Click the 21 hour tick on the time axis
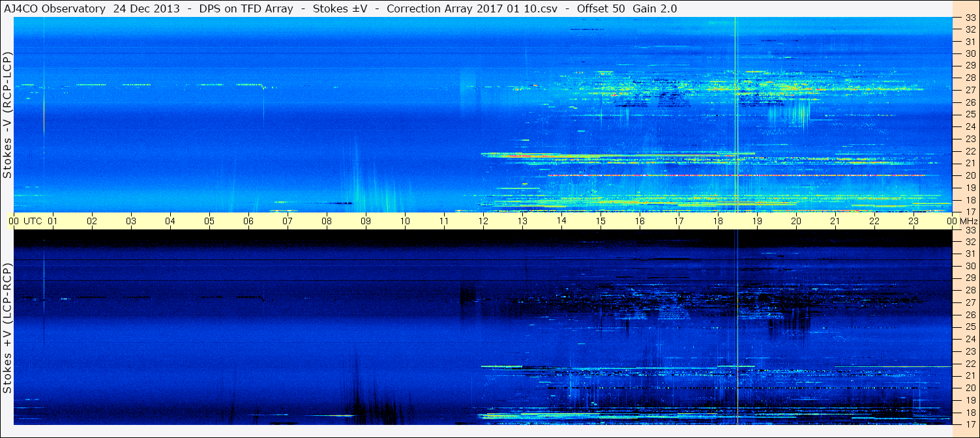 click(835, 221)
